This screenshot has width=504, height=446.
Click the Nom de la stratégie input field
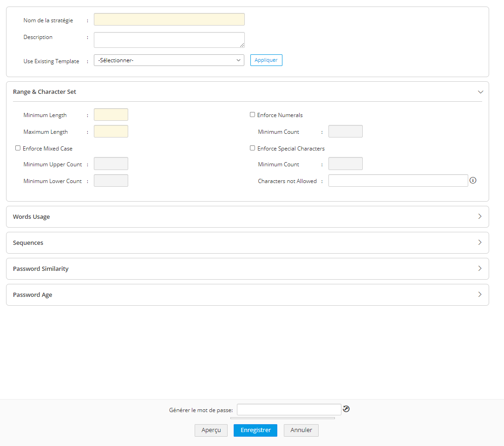[169, 19]
